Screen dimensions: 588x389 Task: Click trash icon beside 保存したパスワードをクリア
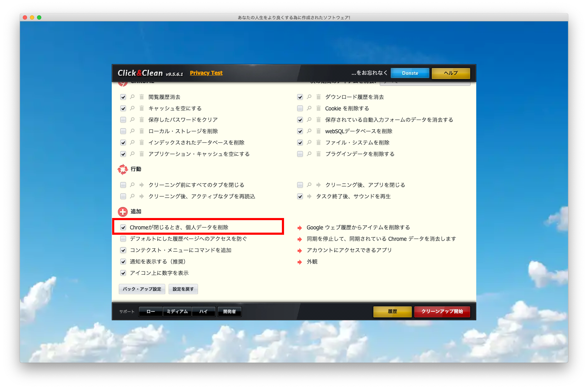(x=142, y=120)
